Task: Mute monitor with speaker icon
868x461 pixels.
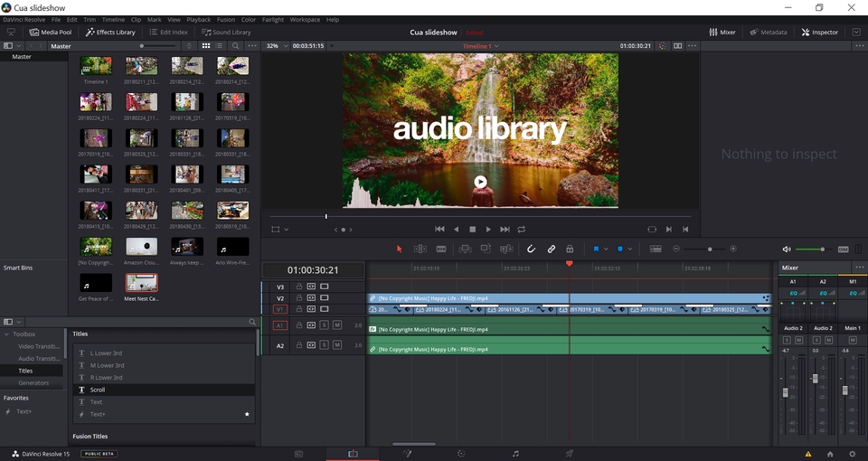Action: 787,249
